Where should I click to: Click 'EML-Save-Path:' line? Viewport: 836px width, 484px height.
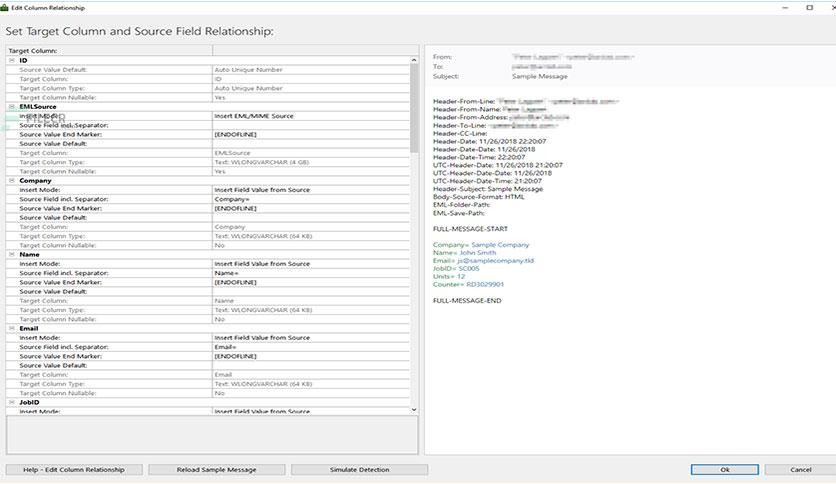(x=459, y=213)
